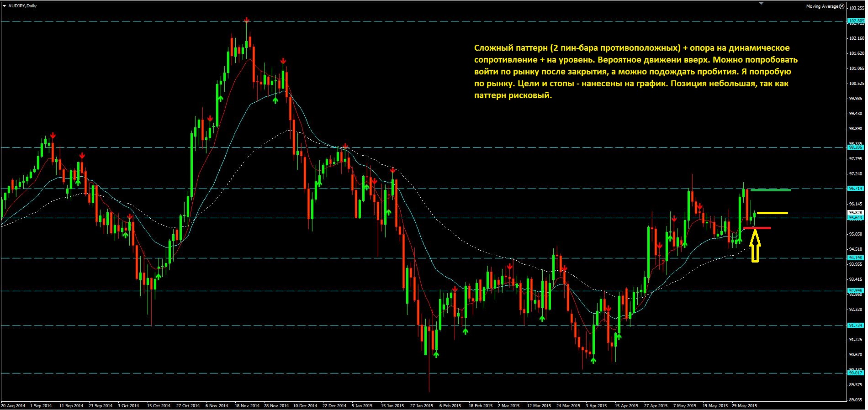This screenshot has height=410, width=868.
Task: Click the cyan 98.205 price level label
Action: click(856, 147)
